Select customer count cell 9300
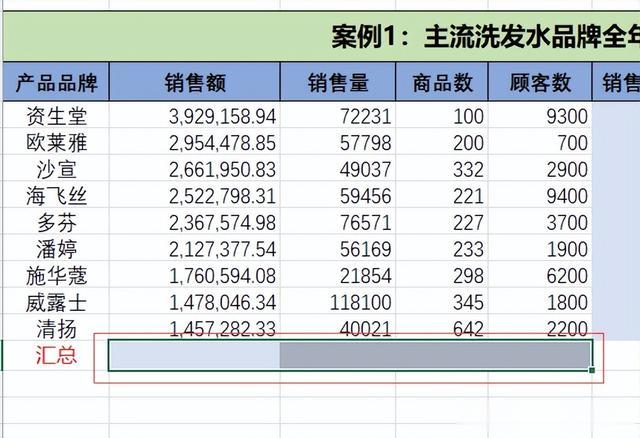The image size is (640, 438). pyautogui.click(x=540, y=116)
